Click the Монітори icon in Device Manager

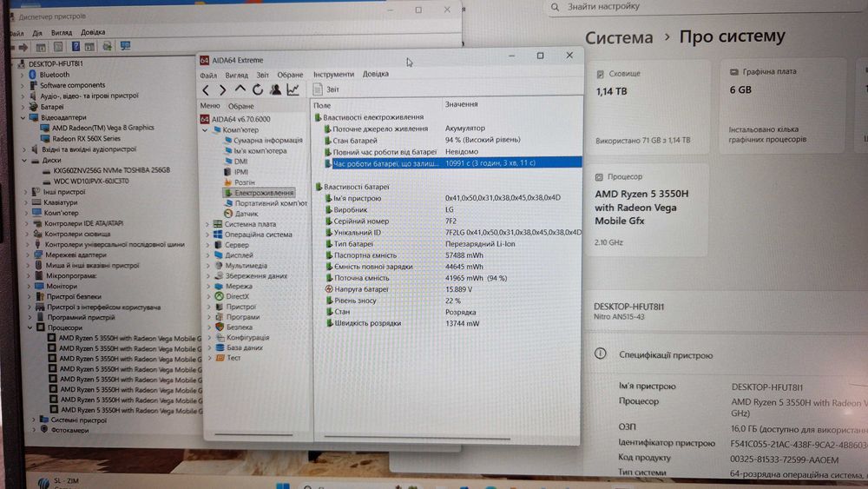pyautogui.click(x=39, y=287)
